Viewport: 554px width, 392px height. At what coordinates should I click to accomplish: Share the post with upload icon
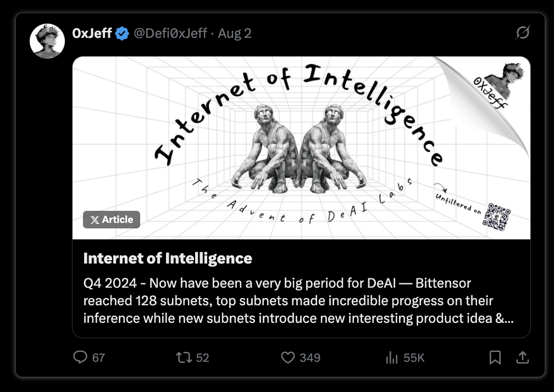pos(523,357)
